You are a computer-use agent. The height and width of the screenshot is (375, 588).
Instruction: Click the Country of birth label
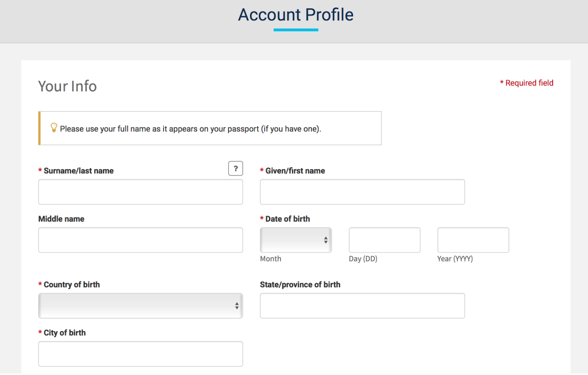(71, 285)
